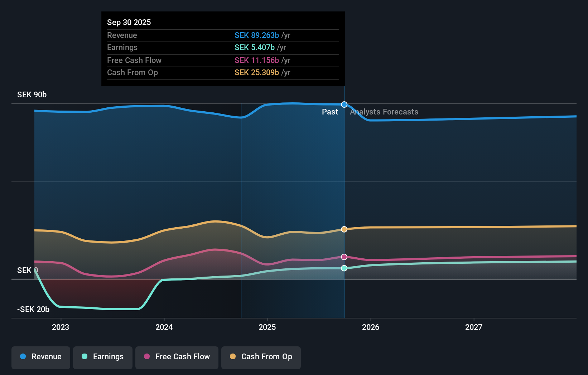588x375 pixels.
Task: Switch to the Analysts Forecasts section
Action: (384, 112)
